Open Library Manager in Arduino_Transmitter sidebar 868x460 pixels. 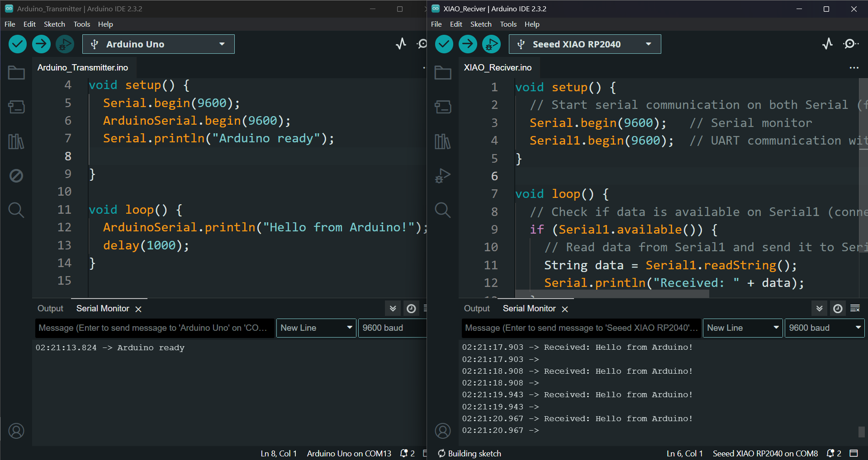point(16,141)
